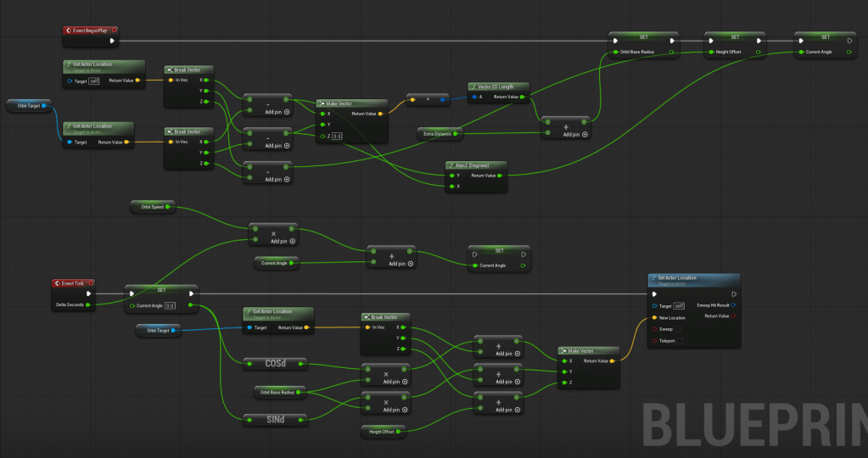
Task: Select the Vector2D Length function icon
Action: click(473, 87)
